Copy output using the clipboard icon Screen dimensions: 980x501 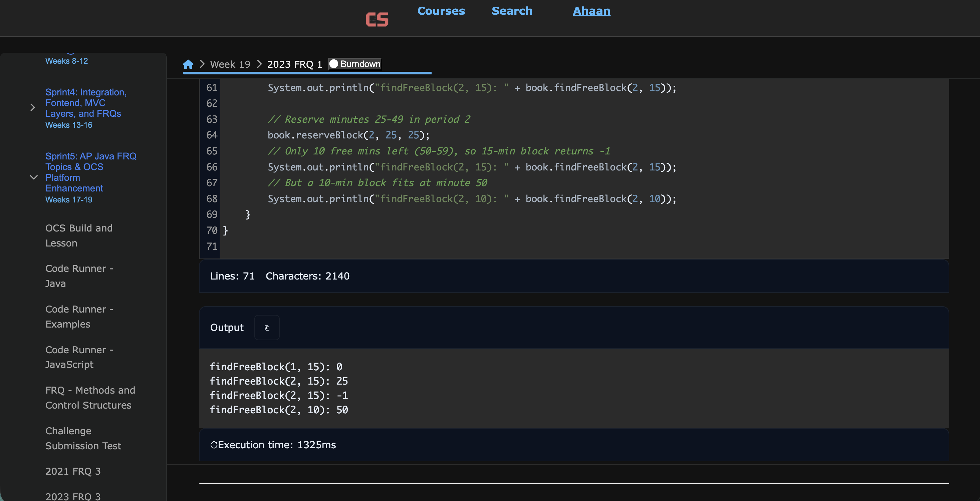point(267,328)
